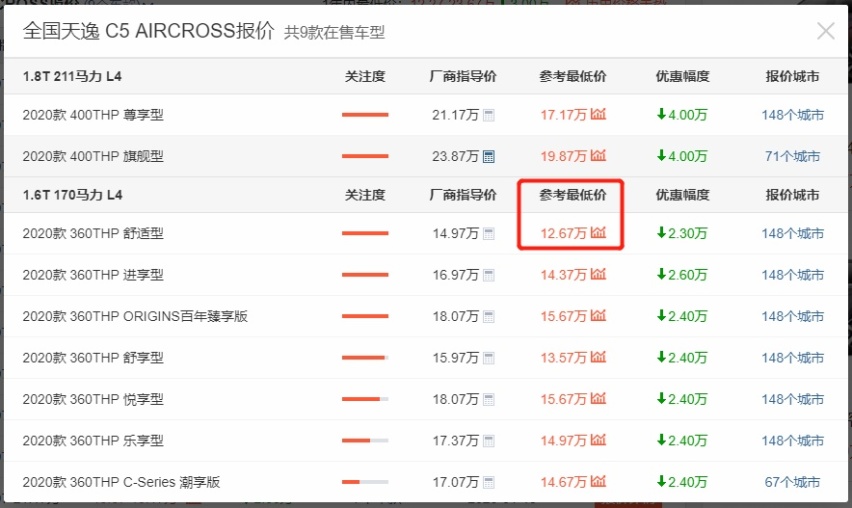Show price trend chart icon next to 17.17万
This screenshot has height=508, width=852.
click(598, 114)
